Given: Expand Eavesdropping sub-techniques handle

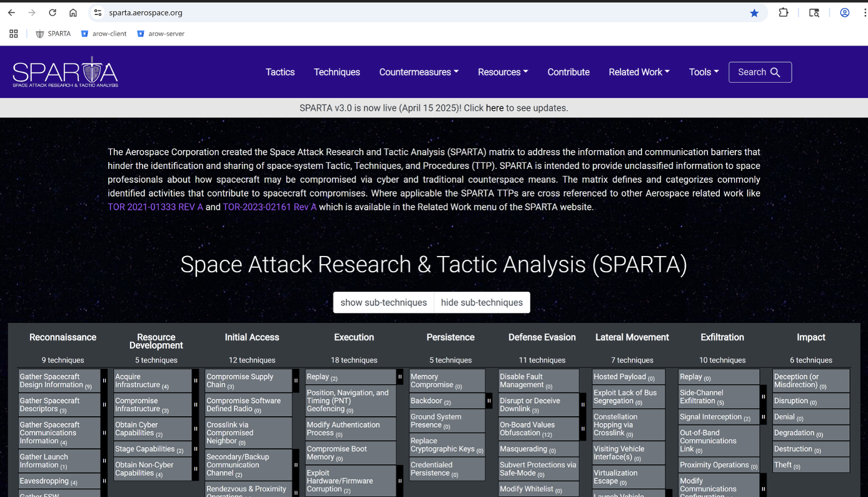Looking at the screenshot, I should (x=104, y=481).
